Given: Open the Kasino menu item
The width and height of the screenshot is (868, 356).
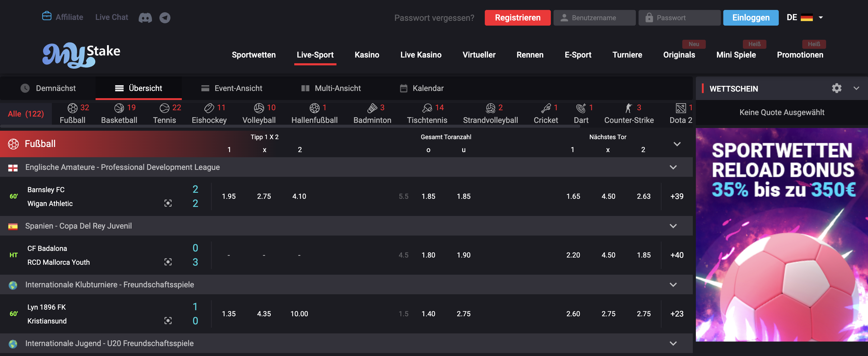Looking at the screenshot, I should coord(367,55).
